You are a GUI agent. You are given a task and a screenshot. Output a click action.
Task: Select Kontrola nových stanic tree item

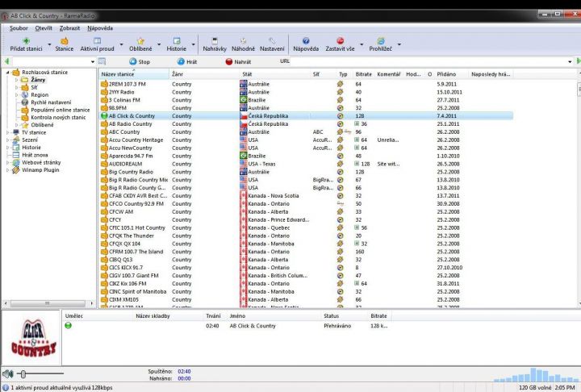pyautogui.click(x=58, y=118)
